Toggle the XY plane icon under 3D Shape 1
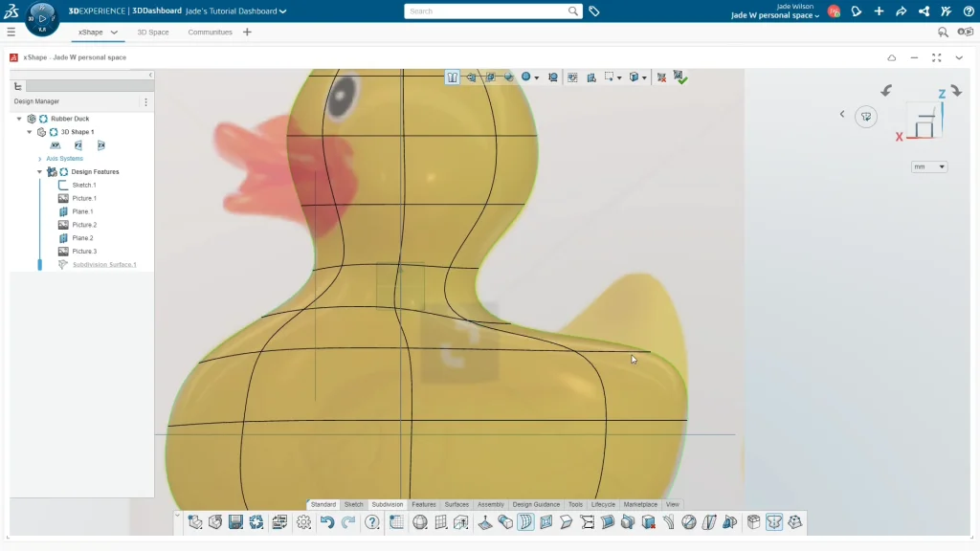The width and height of the screenshot is (980, 551). (56, 145)
